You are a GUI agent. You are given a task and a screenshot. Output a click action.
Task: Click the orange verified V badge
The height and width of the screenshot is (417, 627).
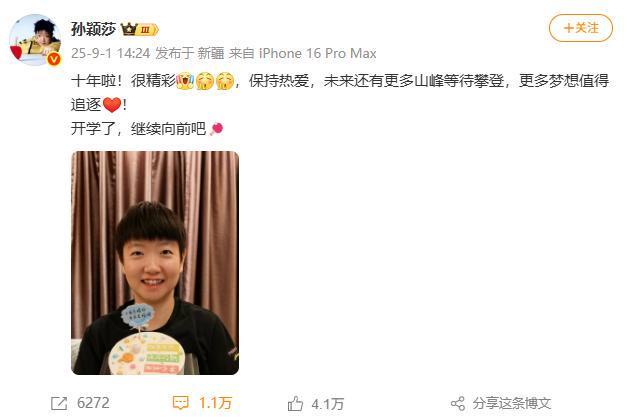point(54,59)
